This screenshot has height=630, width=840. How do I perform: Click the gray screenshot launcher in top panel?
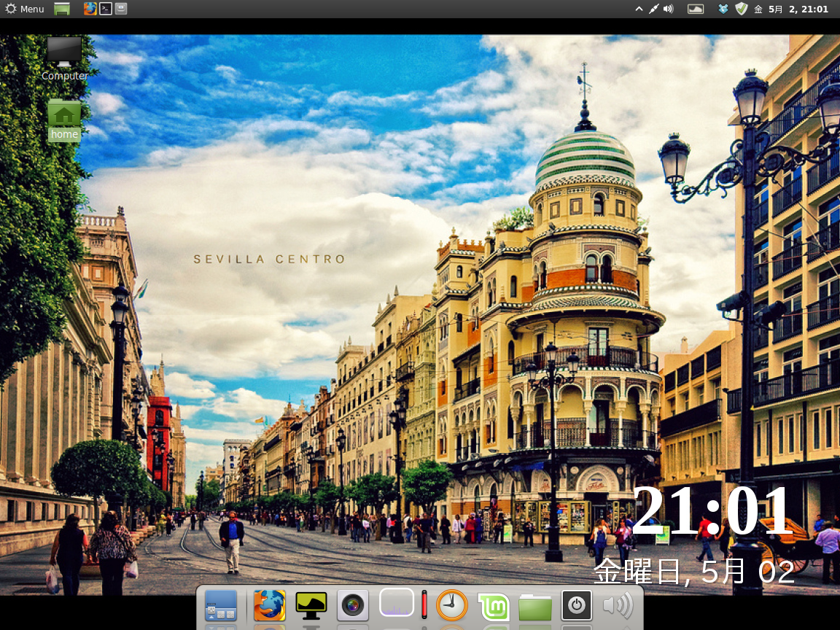click(121, 9)
